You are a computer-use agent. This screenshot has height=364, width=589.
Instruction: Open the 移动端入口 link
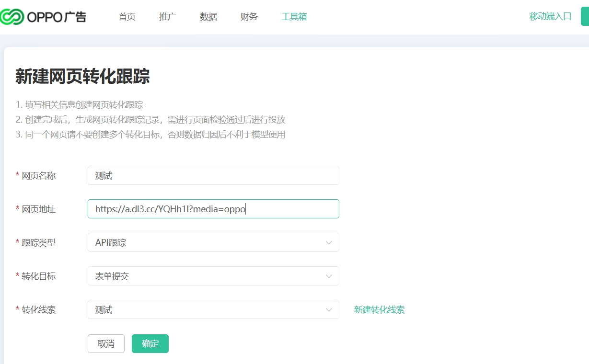click(550, 16)
